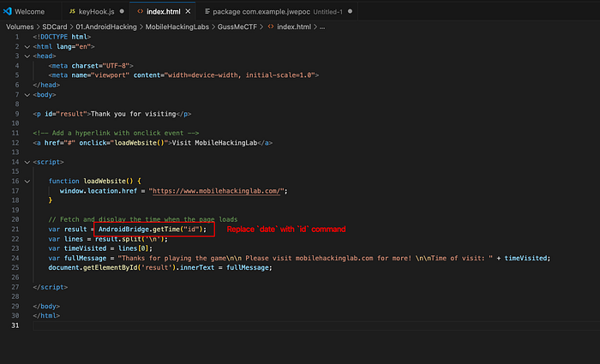The image size is (600, 364).
Task: Click the HTML file icon on index.html tab
Action: pyautogui.click(x=140, y=11)
